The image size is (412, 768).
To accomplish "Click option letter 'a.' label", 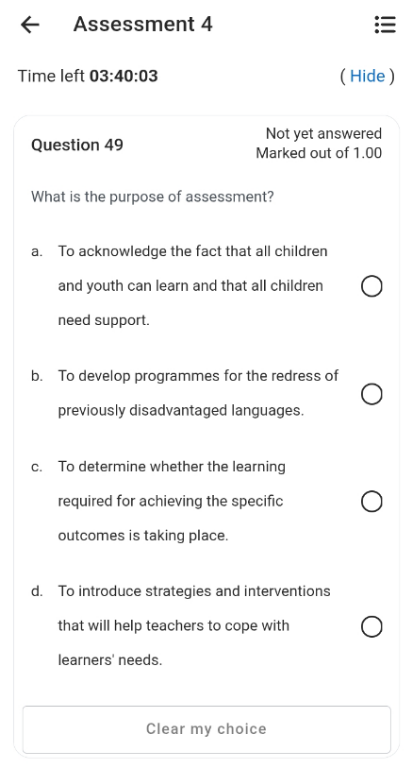I will point(37,252).
